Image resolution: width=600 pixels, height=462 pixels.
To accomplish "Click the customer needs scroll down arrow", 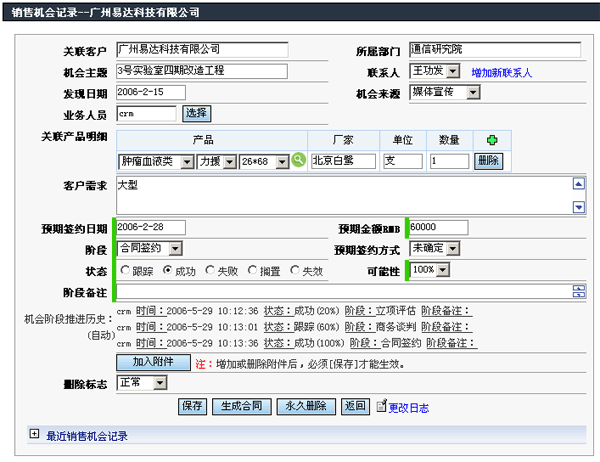I will coord(579,207).
